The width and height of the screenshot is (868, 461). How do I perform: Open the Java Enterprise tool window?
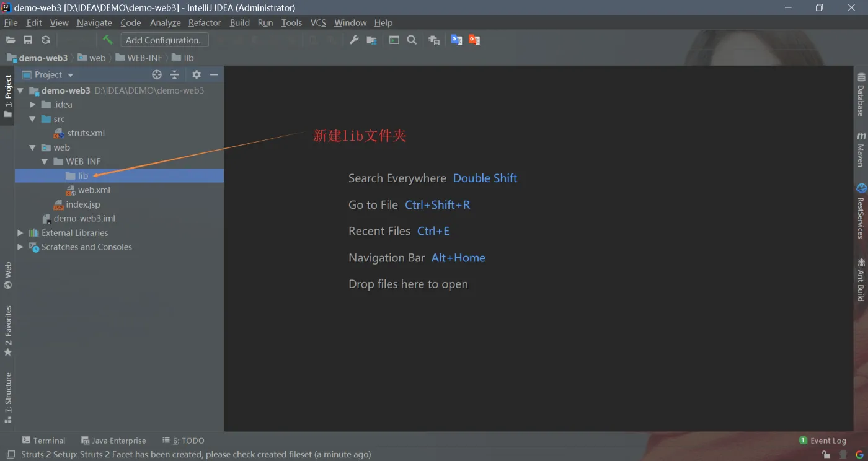[x=113, y=441]
